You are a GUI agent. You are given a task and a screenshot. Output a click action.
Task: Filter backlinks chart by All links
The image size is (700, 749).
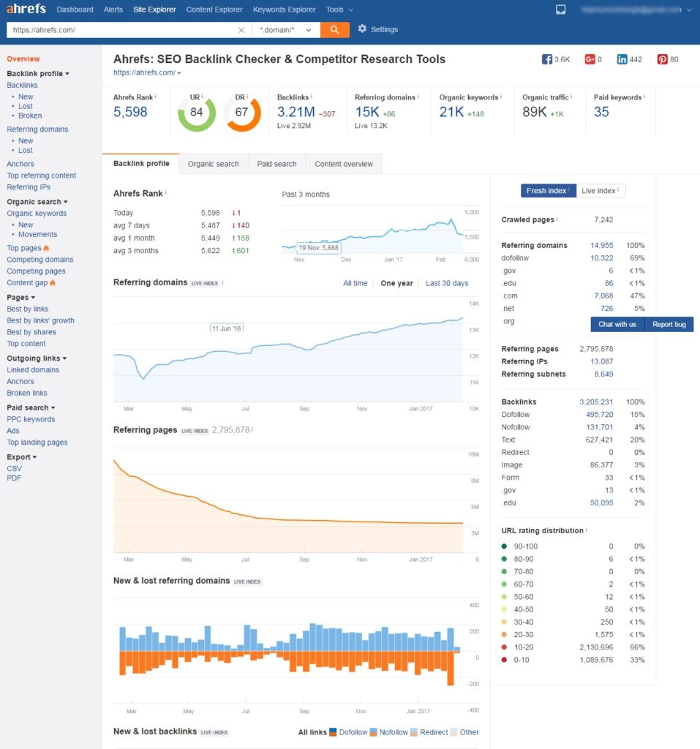pyautogui.click(x=312, y=732)
